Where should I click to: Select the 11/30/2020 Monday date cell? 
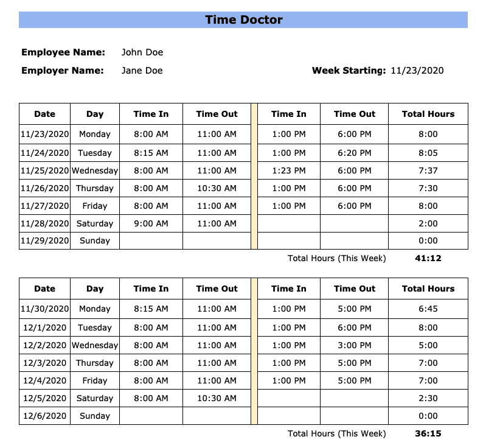point(44,309)
